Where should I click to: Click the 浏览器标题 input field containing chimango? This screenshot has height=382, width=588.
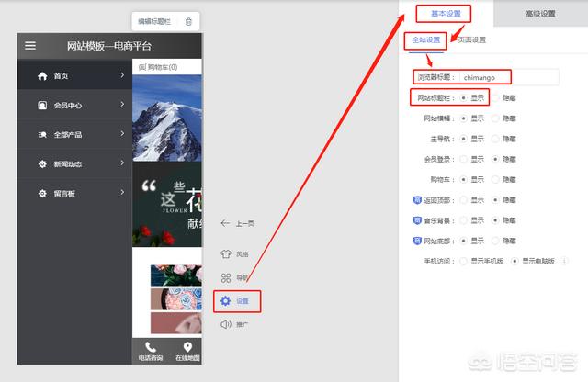pyautogui.click(x=509, y=77)
